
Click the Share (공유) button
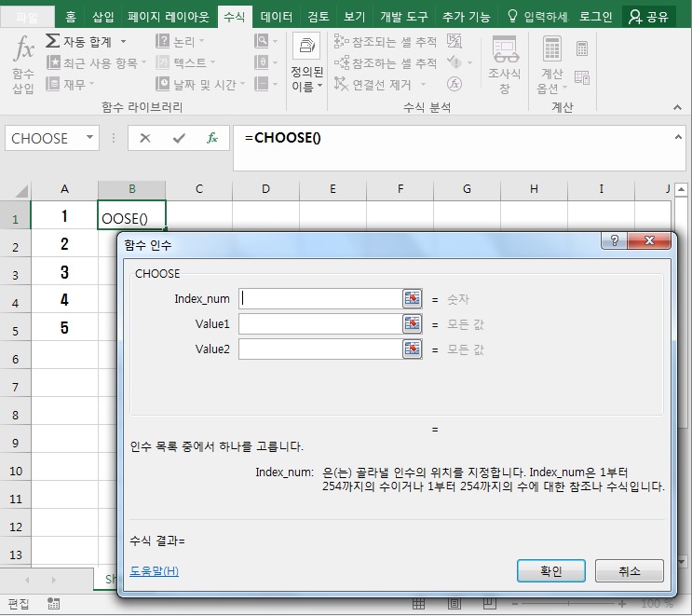pyautogui.click(x=648, y=17)
